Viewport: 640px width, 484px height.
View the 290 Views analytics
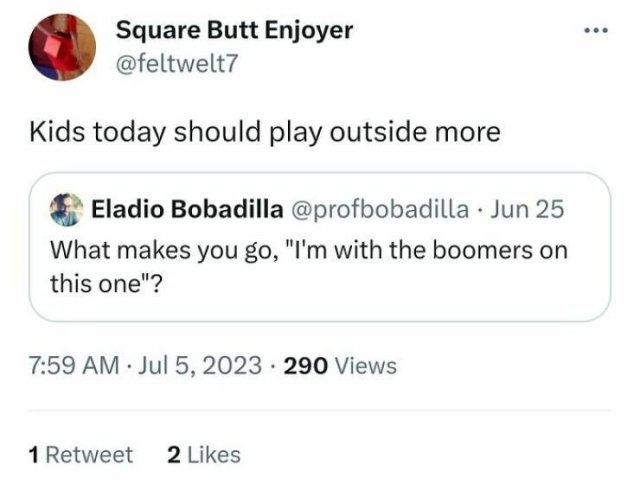[x=340, y=366]
